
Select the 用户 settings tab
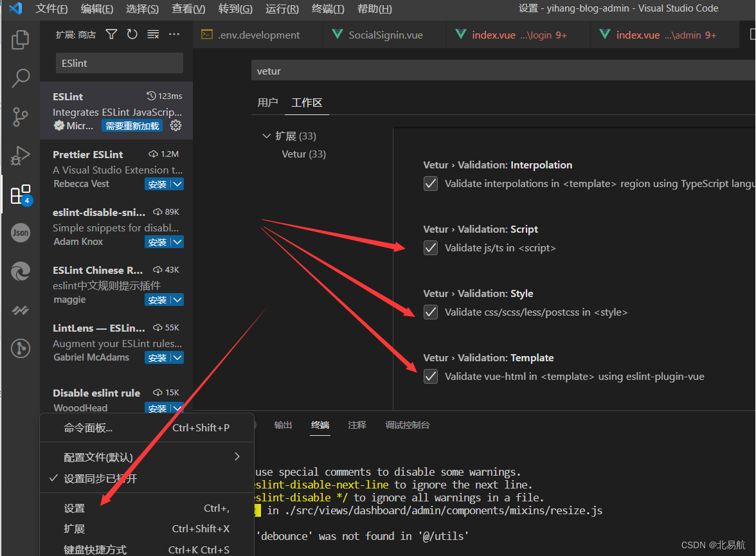coord(267,103)
